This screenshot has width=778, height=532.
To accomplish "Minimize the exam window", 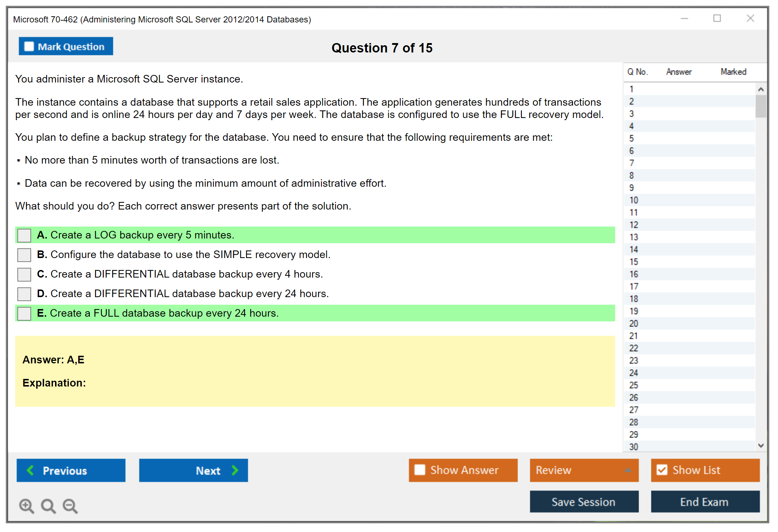I will coord(684,18).
